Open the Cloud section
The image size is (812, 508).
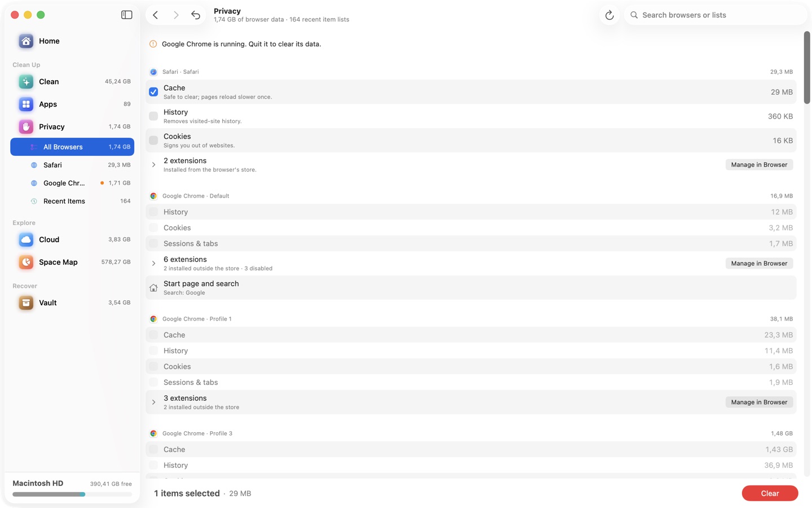(72, 240)
